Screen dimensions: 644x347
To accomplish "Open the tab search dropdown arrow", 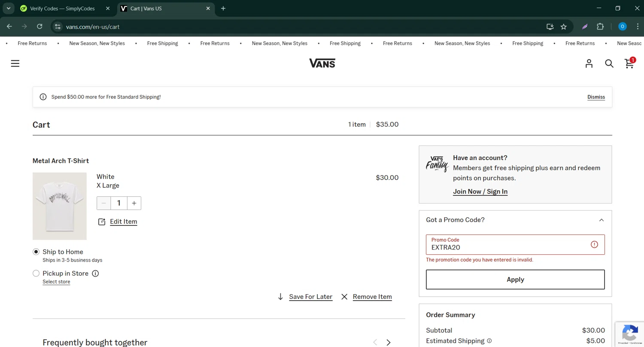I will click(8, 8).
